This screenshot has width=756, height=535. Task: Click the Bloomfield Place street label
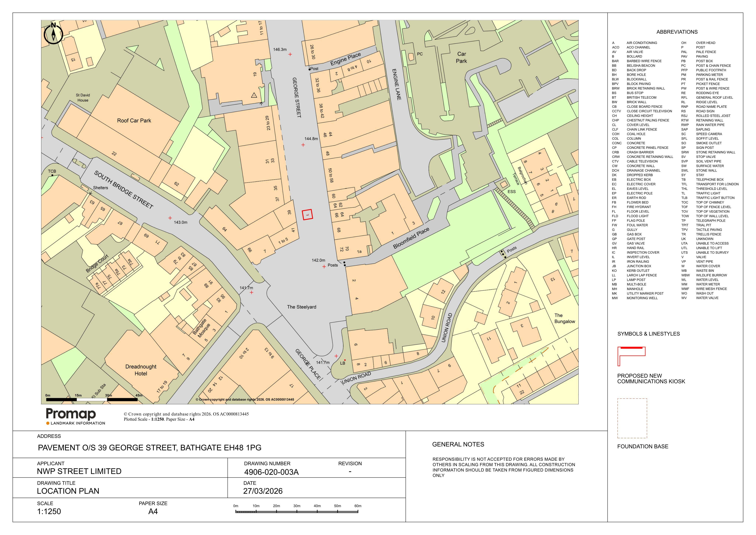tap(411, 238)
